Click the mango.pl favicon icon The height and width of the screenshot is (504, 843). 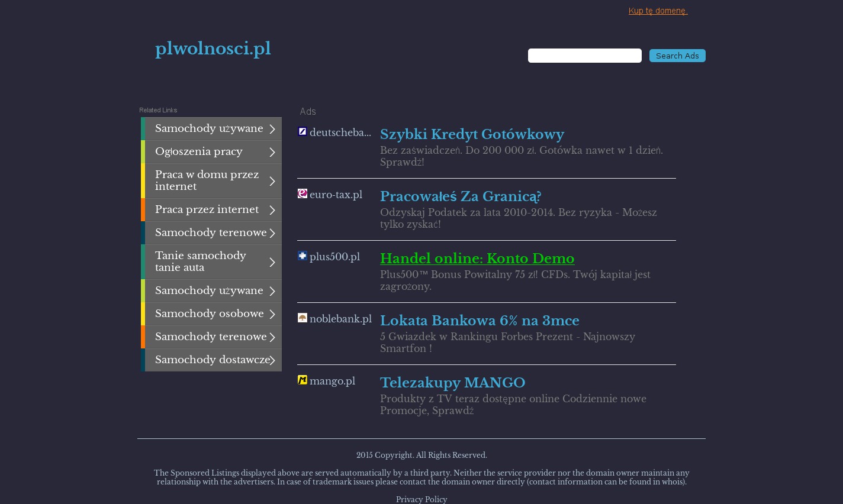coord(302,380)
